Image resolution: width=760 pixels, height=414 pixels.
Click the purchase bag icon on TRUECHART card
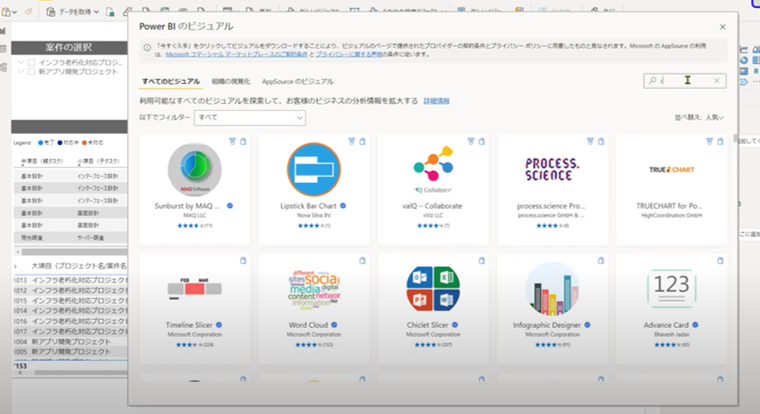click(x=720, y=142)
